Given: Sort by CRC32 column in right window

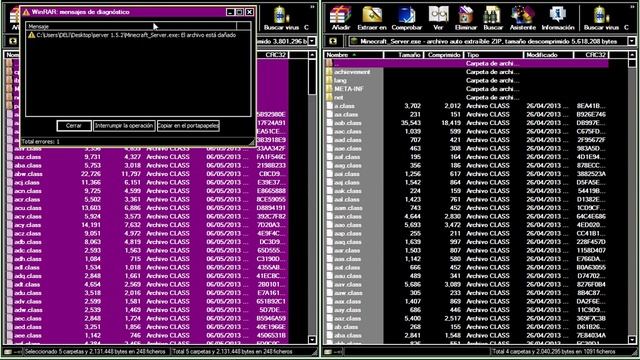Looking at the screenshot, I should click(x=591, y=55).
